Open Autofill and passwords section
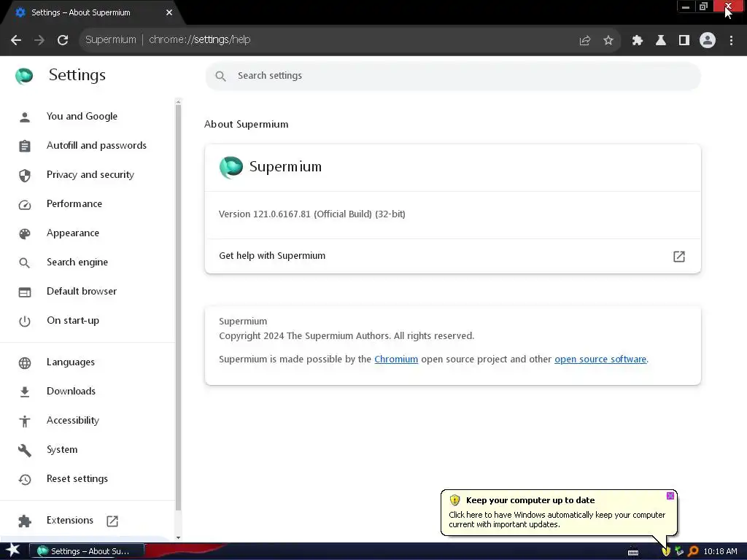This screenshot has width=747, height=560. [96, 145]
